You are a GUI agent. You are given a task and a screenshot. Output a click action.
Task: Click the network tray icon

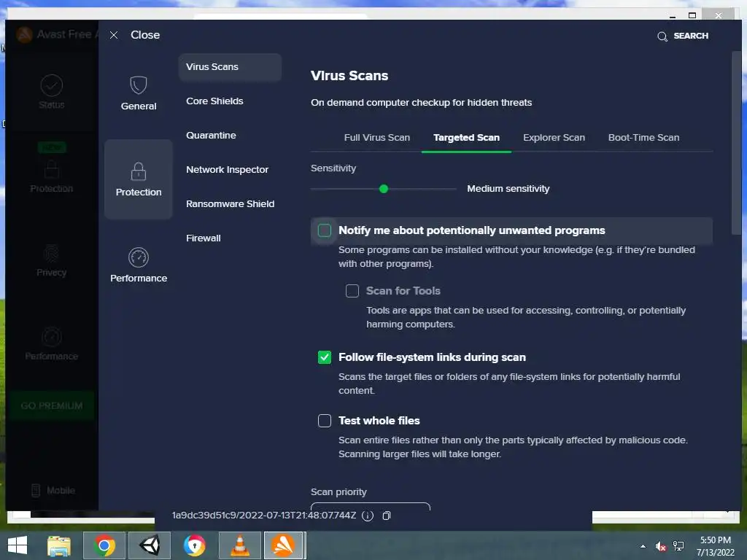point(678,546)
